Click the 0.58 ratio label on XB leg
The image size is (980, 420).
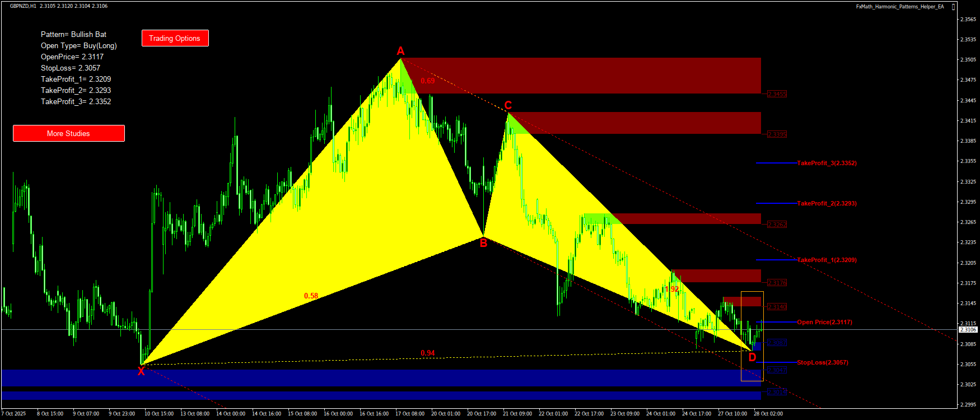(311, 296)
